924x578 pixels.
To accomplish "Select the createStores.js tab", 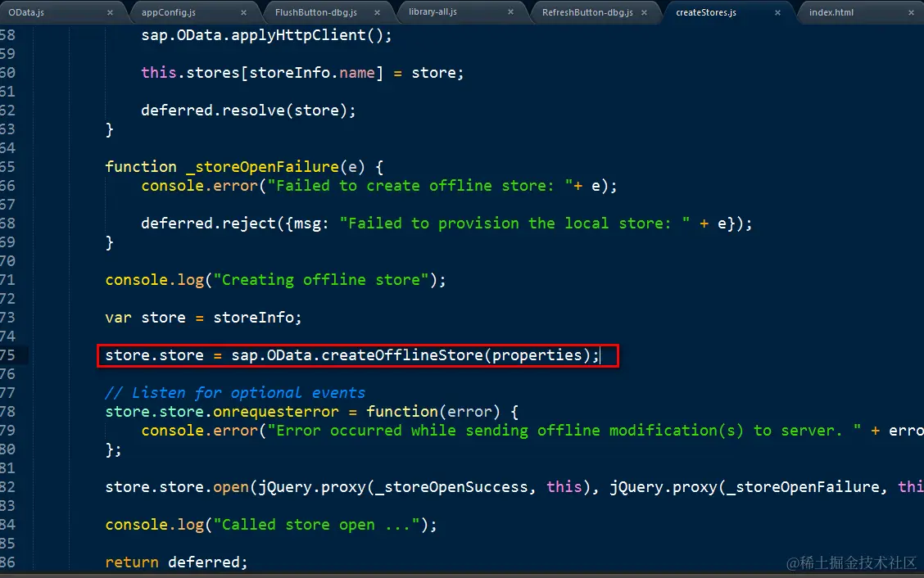I will tap(706, 12).
